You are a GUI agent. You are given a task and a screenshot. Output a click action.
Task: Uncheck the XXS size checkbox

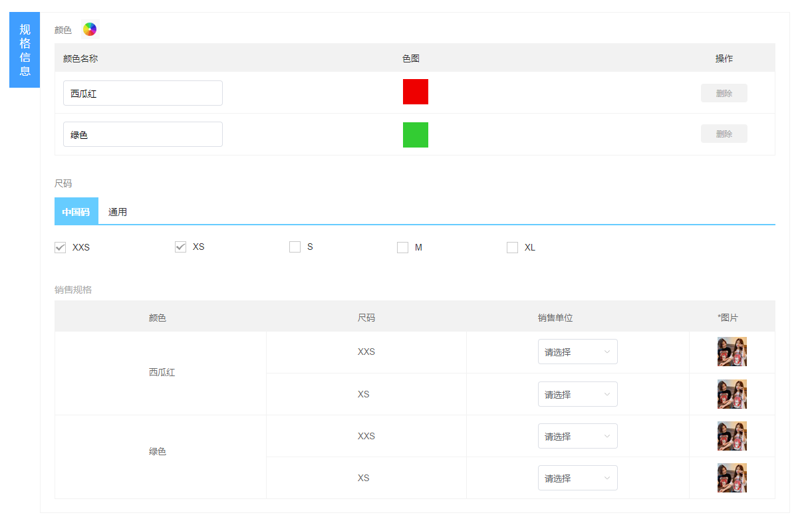coord(61,247)
